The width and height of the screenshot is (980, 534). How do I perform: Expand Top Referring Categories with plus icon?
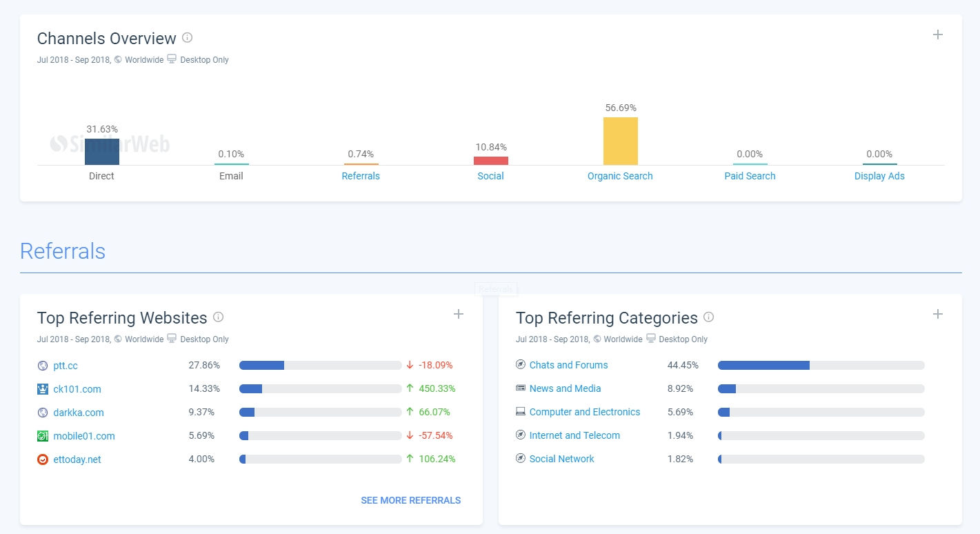click(x=937, y=315)
